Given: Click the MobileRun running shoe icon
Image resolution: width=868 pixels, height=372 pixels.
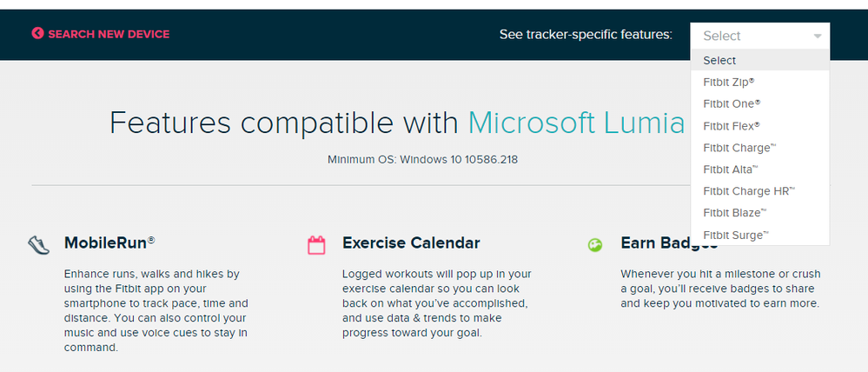Looking at the screenshot, I should 39,245.
